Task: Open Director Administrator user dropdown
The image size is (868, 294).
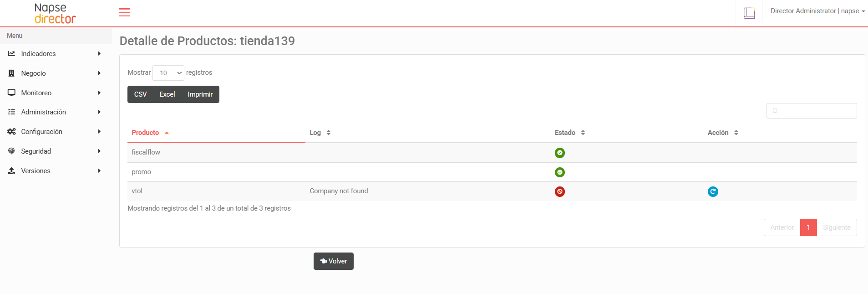Action: [x=817, y=11]
